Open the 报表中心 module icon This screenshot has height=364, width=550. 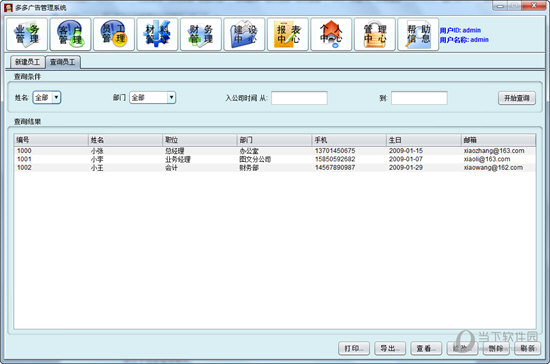click(288, 34)
